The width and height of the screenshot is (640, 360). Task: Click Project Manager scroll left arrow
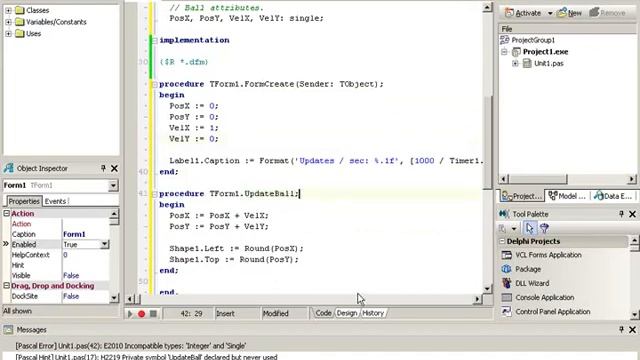503,179
